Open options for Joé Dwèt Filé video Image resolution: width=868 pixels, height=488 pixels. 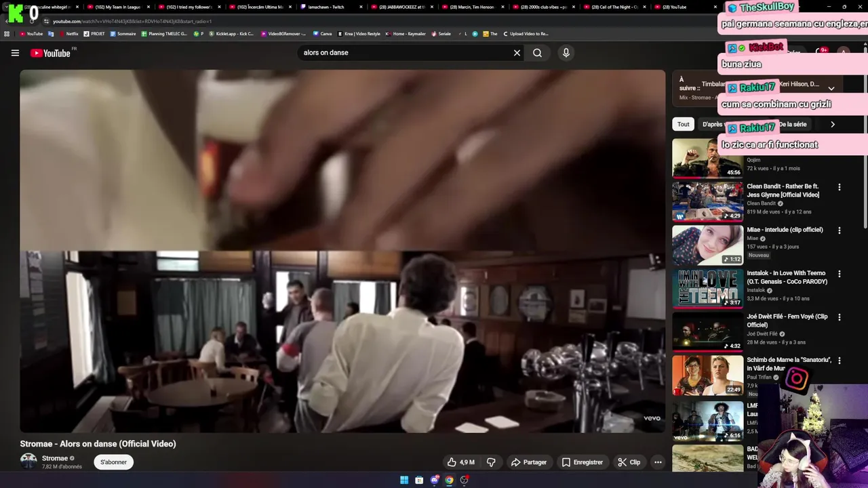pos(840,317)
